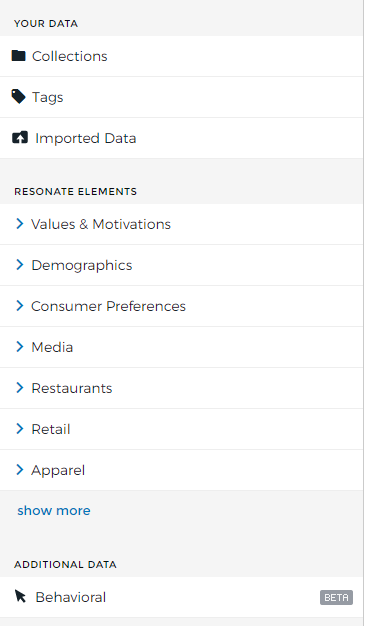Expand Consumer Preferences chevron
This screenshot has width=370, height=626.
click(x=20, y=306)
